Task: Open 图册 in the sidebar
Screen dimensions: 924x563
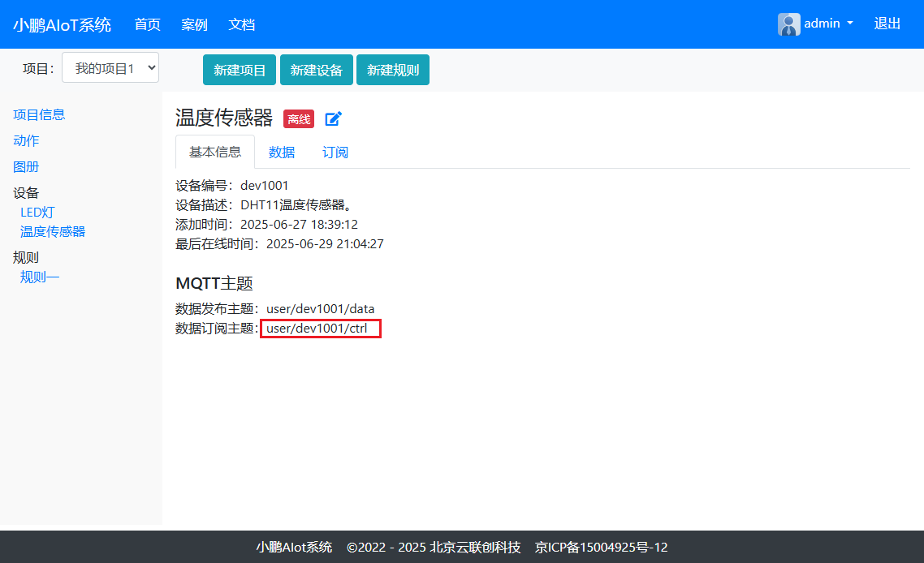Action: click(x=26, y=166)
